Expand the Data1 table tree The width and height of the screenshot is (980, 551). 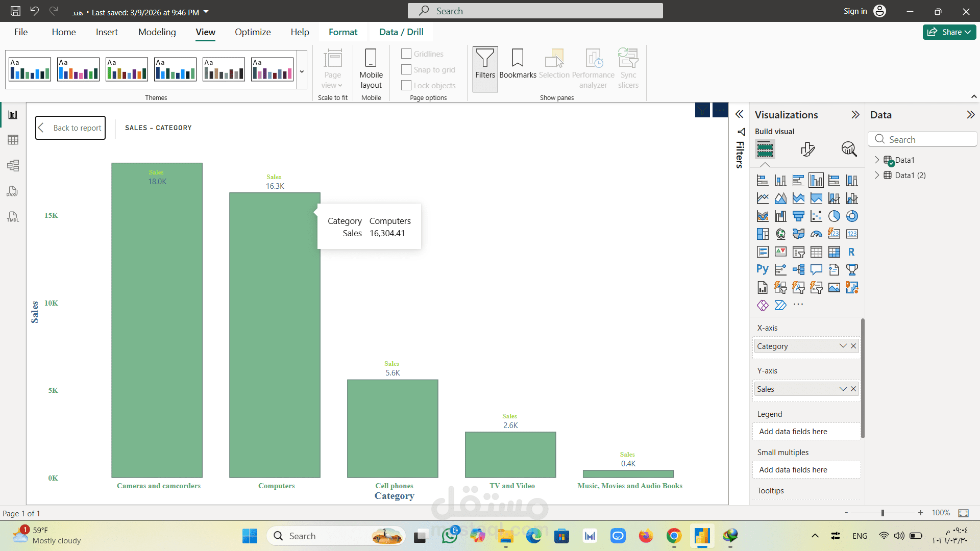pos(877,160)
